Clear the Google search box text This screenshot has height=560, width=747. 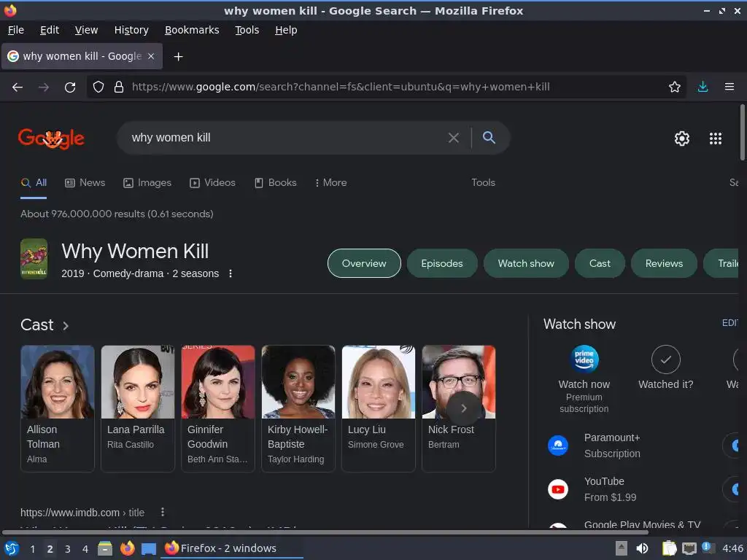pyautogui.click(x=454, y=138)
